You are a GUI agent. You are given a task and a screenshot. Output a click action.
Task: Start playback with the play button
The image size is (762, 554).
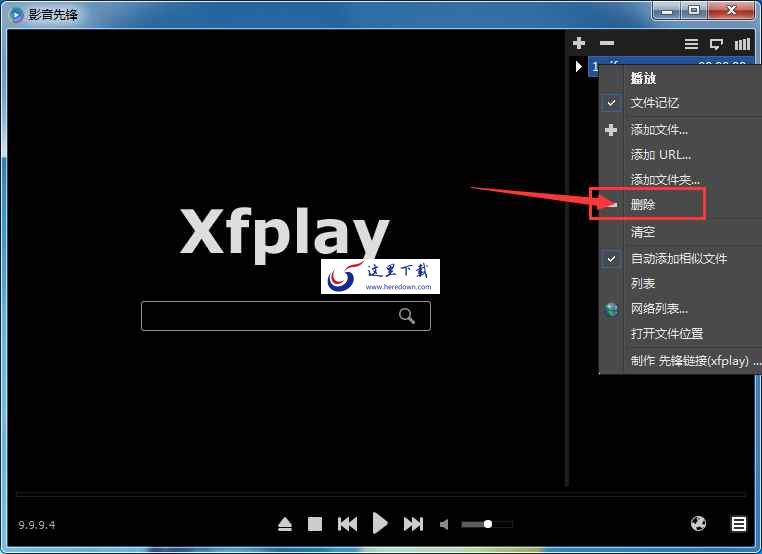[x=380, y=523]
